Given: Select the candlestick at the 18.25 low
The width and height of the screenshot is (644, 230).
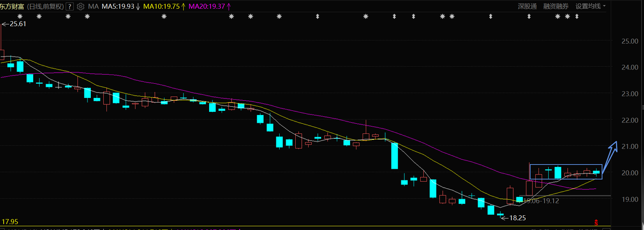Looking at the screenshot, I should click(500, 214).
